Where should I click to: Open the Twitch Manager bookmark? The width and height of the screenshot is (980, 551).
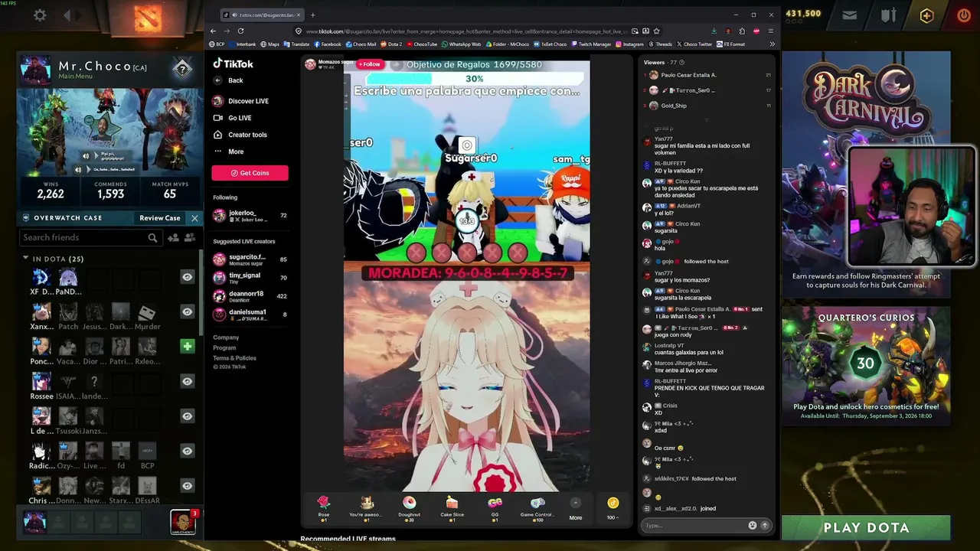591,44
